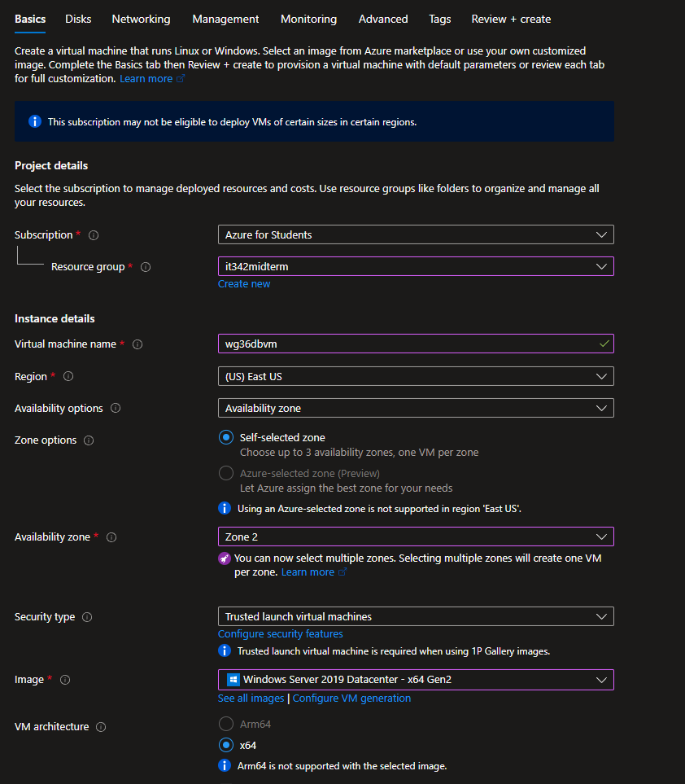Click info icon next to Virtual machine name
This screenshot has width=685, height=784.
click(137, 344)
